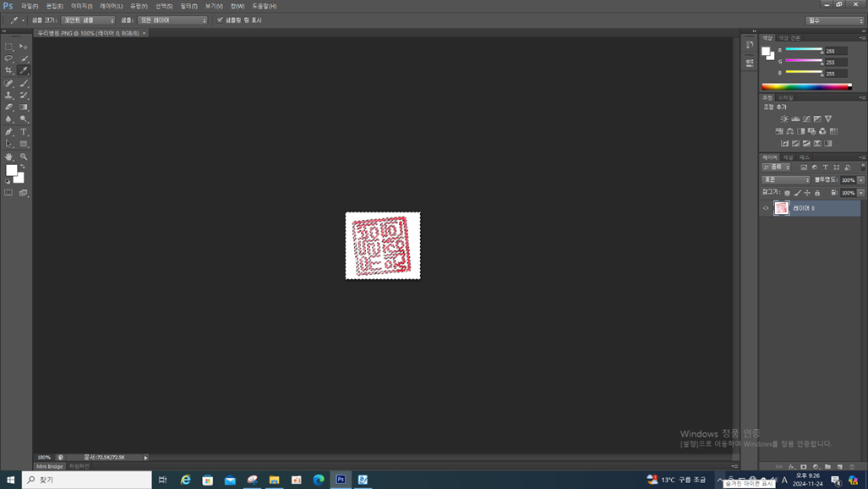Open the History panel icon
Viewport: 868px width, 489px height.
point(750,45)
